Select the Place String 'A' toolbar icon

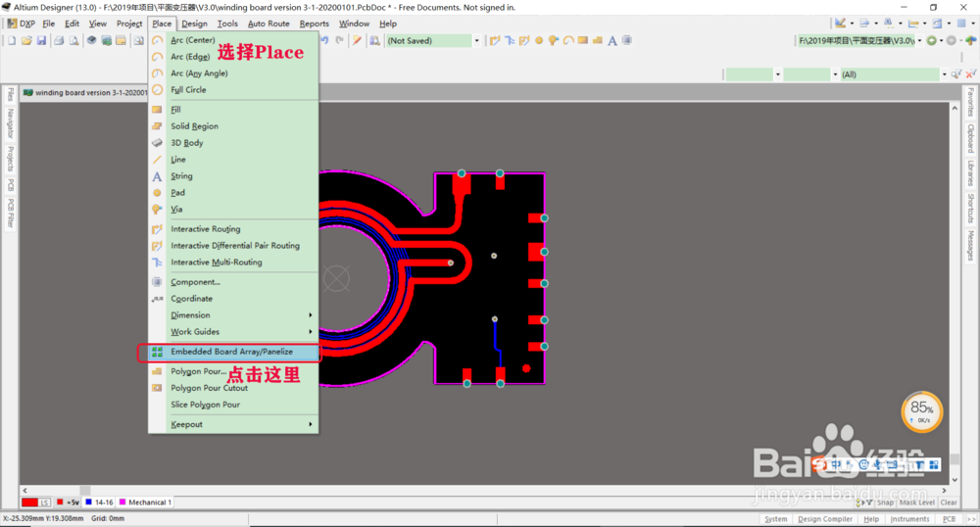pyautogui.click(x=612, y=40)
